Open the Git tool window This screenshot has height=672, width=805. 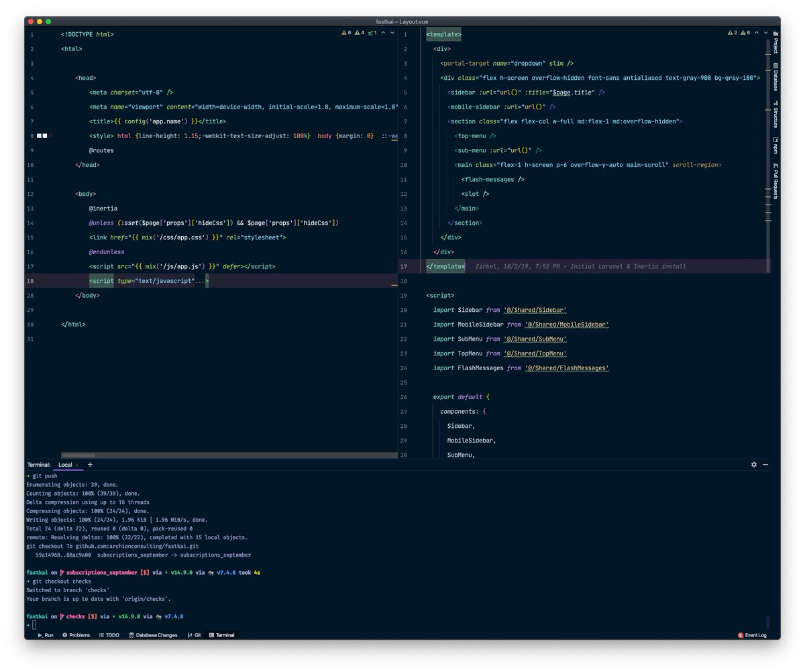pos(194,635)
